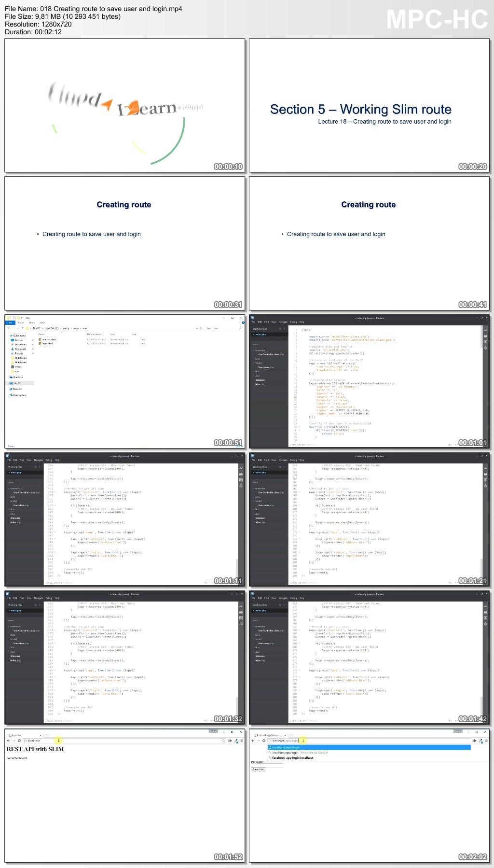Select the Section 5 title slide thumbnail
This screenshot has height=868, width=494.
[x=369, y=105]
